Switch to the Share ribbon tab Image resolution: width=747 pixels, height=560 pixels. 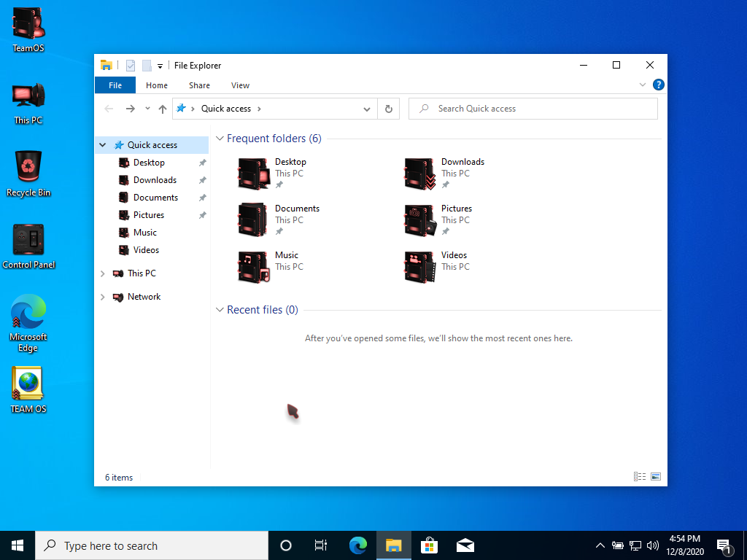pyautogui.click(x=199, y=85)
